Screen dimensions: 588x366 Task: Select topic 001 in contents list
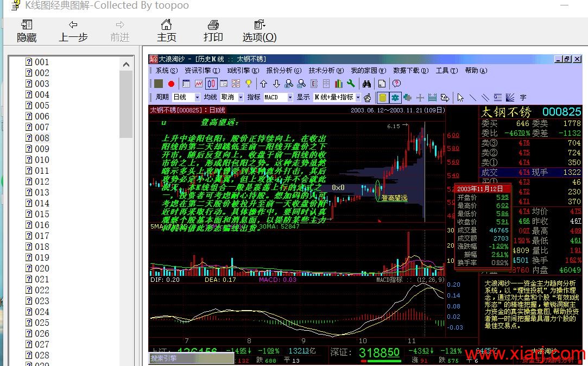[x=37, y=62]
